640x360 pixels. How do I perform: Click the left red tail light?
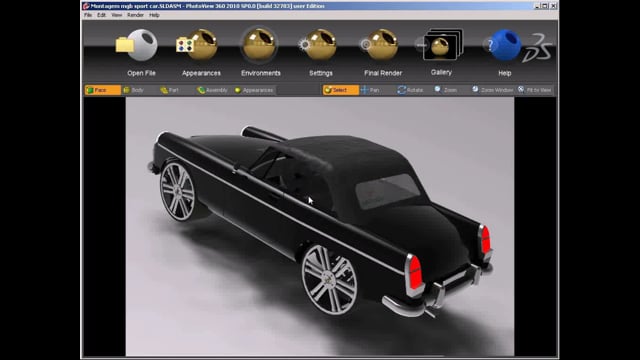click(415, 273)
